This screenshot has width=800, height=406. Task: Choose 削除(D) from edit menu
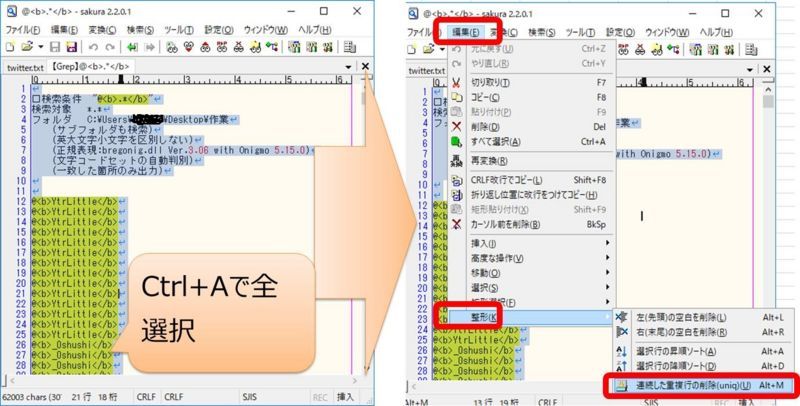click(x=532, y=126)
